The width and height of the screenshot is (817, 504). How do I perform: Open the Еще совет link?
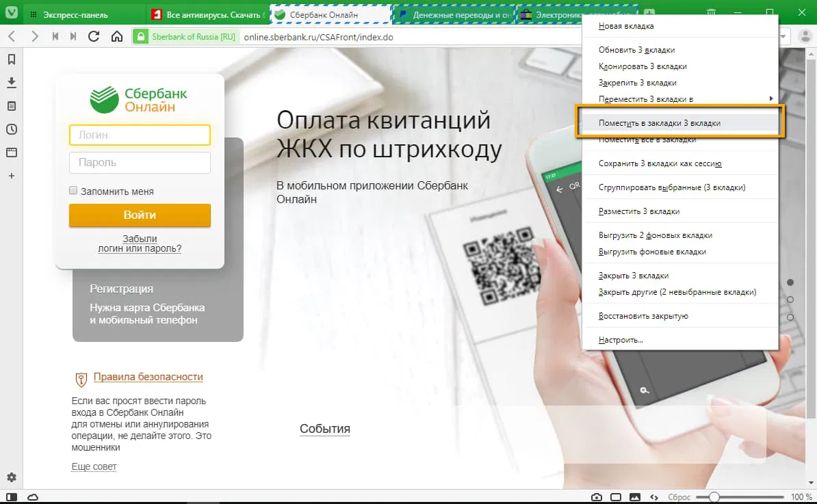[94, 467]
